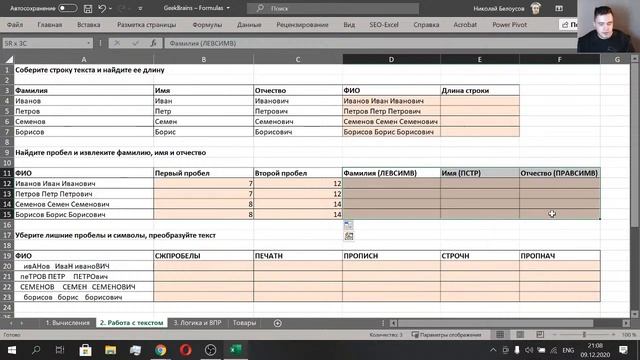Click the Search box in the title bar

(333, 8)
